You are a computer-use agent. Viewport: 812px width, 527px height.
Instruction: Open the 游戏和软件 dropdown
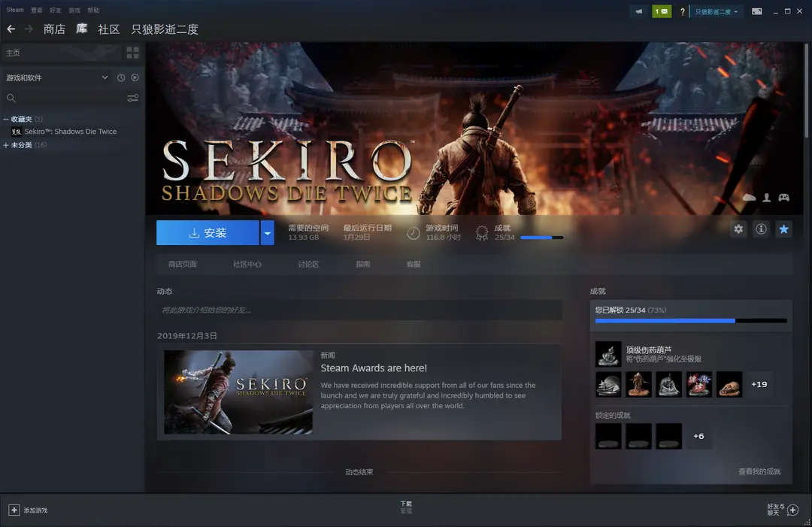tap(57, 77)
